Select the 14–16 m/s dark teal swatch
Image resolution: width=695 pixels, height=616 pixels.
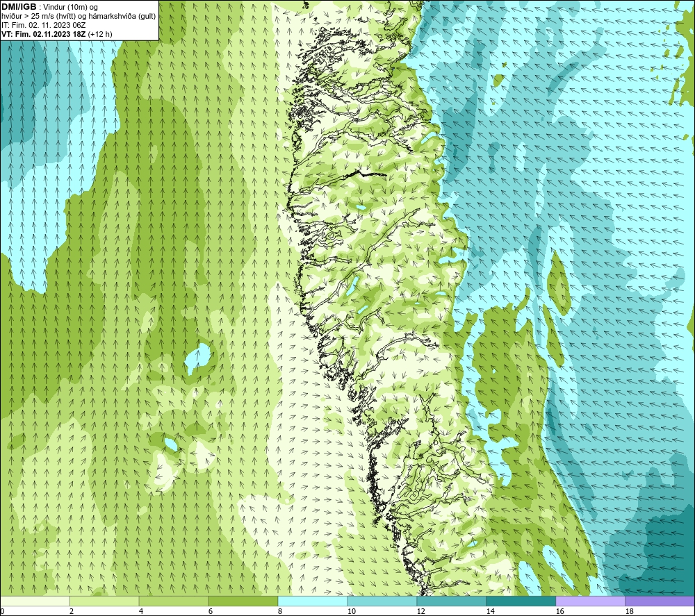(x=521, y=601)
